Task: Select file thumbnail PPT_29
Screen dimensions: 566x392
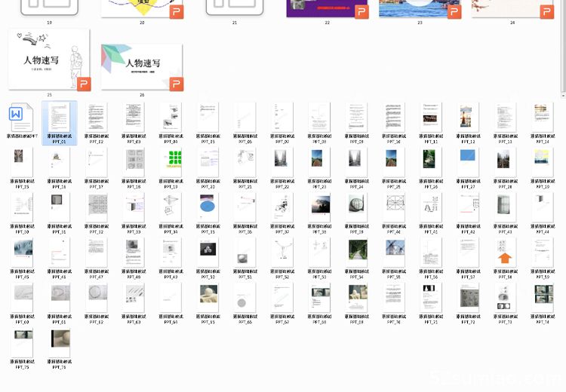Action: point(543,162)
